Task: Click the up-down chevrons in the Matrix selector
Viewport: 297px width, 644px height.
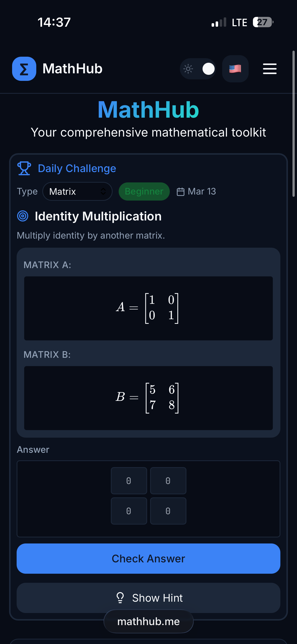Action: [104, 191]
